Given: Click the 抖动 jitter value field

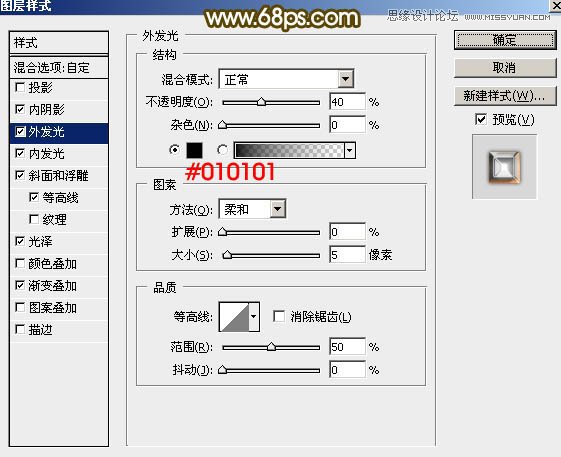Looking at the screenshot, I should click(347, 369).
